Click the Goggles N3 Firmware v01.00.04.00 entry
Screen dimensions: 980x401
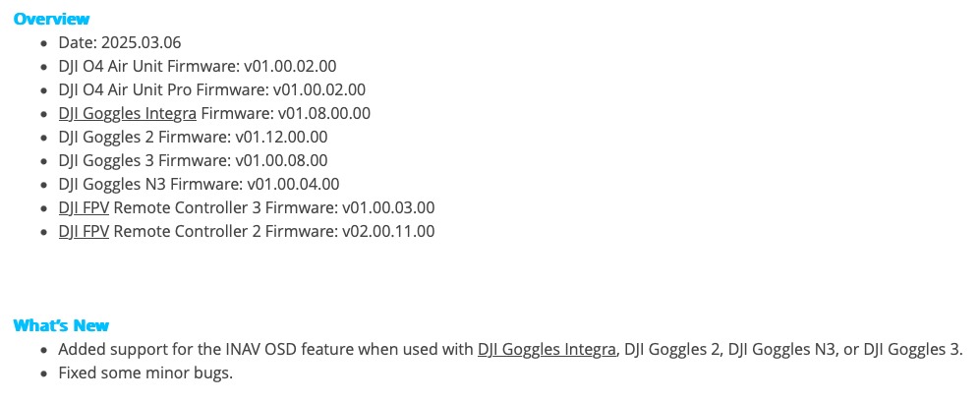click(200, 184)
